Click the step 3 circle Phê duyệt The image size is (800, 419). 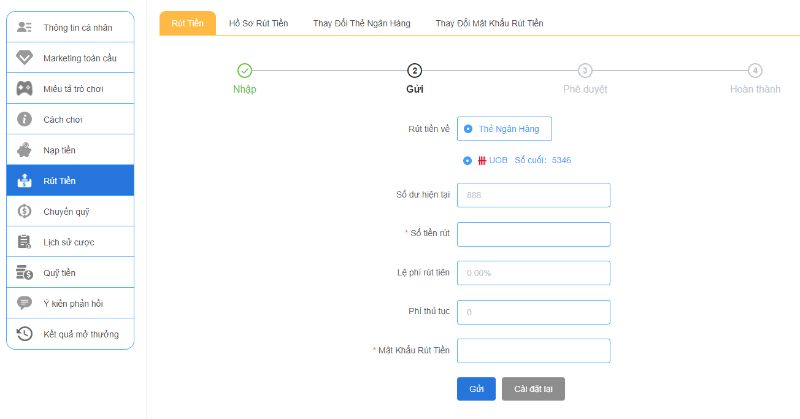coord(585,70)
